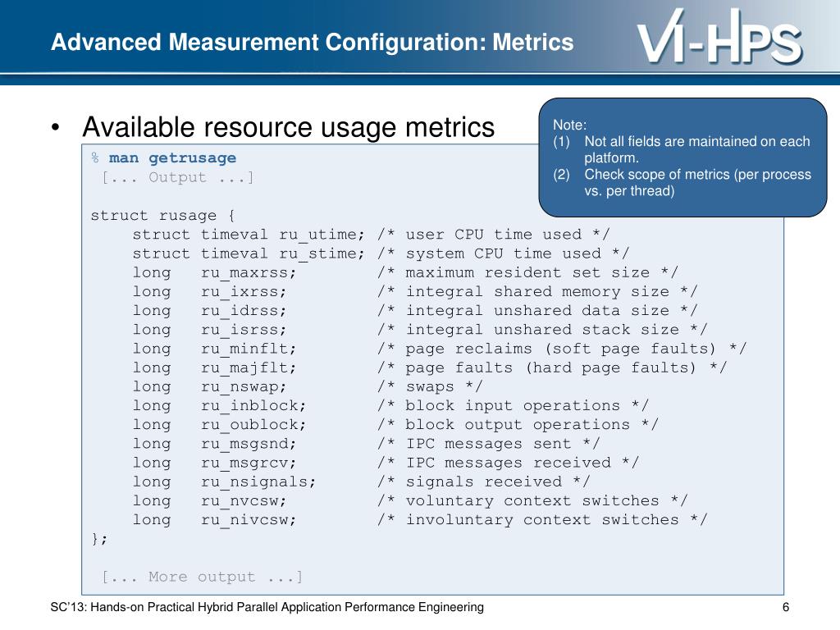The image size is (840, 630).
Task: Click the 'voluntary context switches' comment
Action: [532, 501]
